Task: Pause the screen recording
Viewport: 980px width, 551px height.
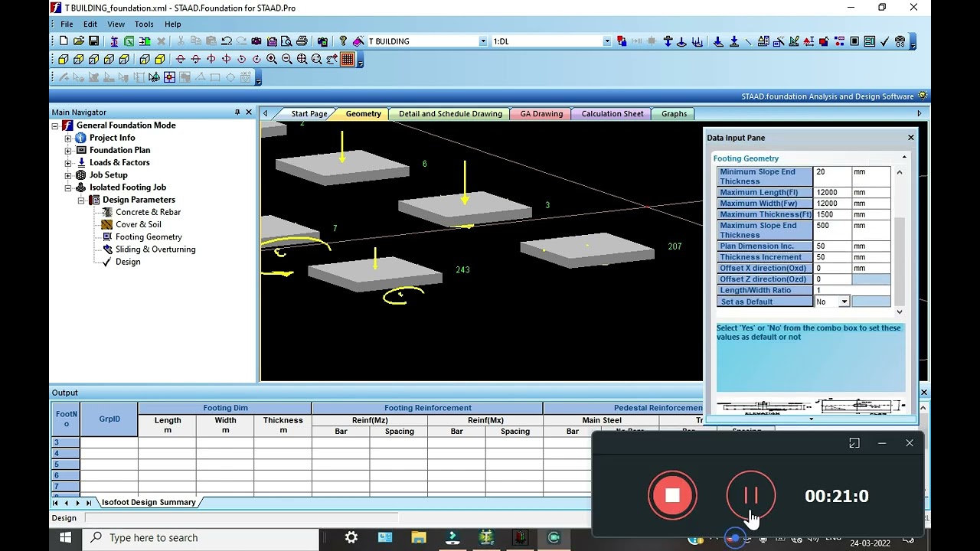Action: coord(751,496)
